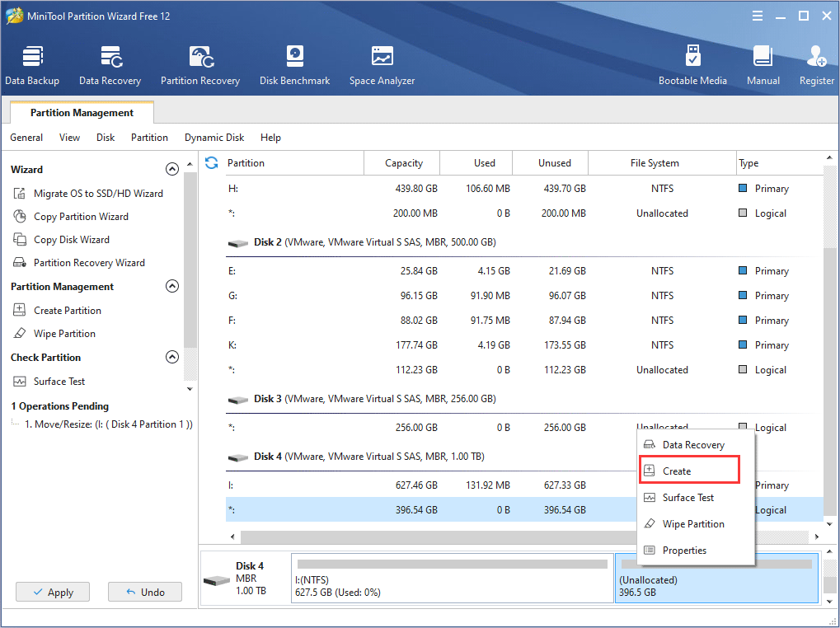Select partition I: row
The width and height of the screenshot is (840, 628).
point(431,485)
